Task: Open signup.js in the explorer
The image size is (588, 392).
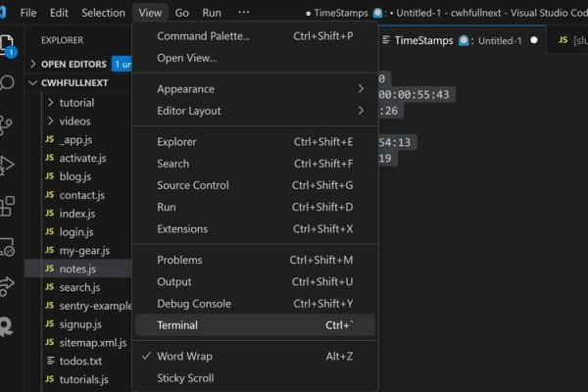Action: (80, 323)
